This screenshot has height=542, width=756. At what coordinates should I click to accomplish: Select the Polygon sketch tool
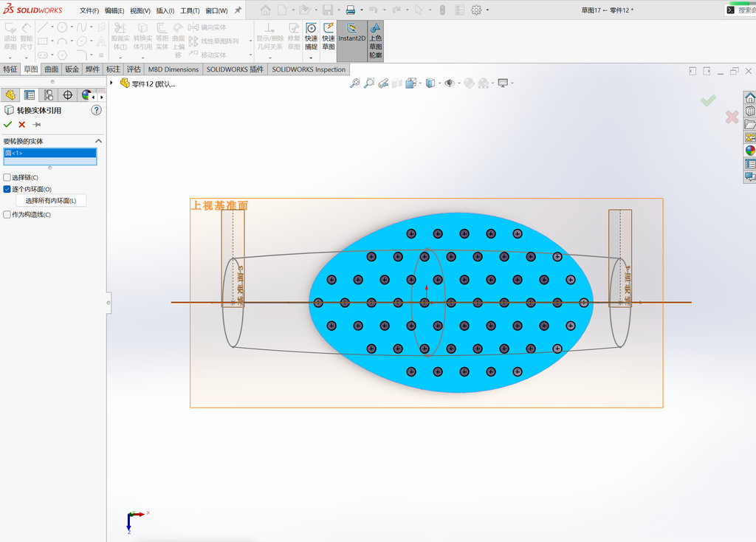pos(62,55)
